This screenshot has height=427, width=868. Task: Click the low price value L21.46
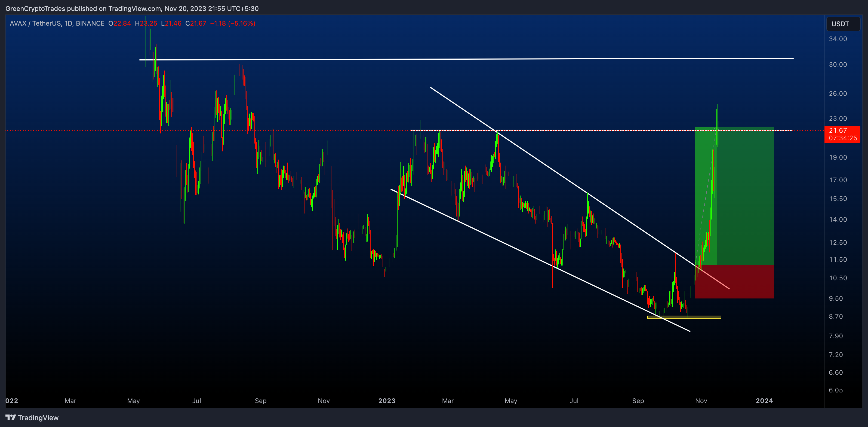point(171,23)
